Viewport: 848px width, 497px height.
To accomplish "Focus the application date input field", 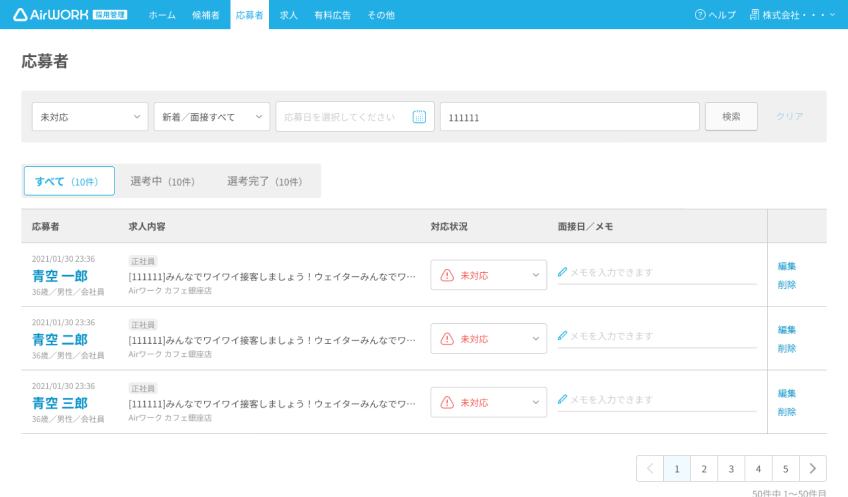I will pyautogui.click(x=355, y=116).
